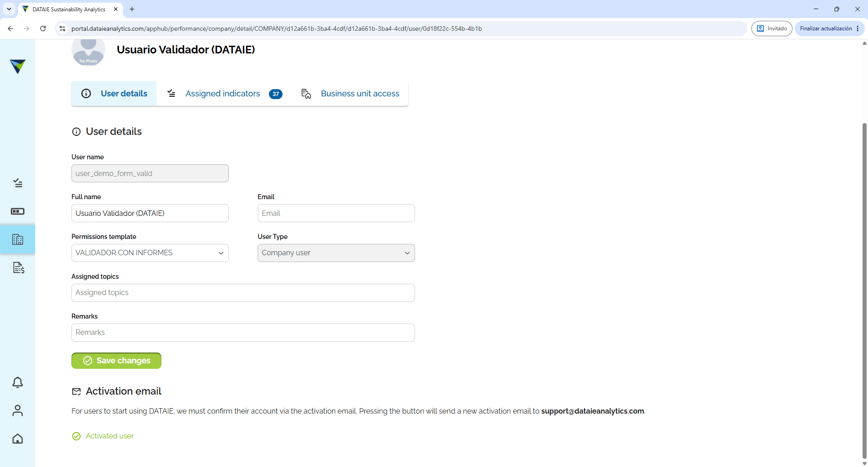This screenshot has height=467, width=868.
Task: Focus the Full name field
Action: point(150,213)
